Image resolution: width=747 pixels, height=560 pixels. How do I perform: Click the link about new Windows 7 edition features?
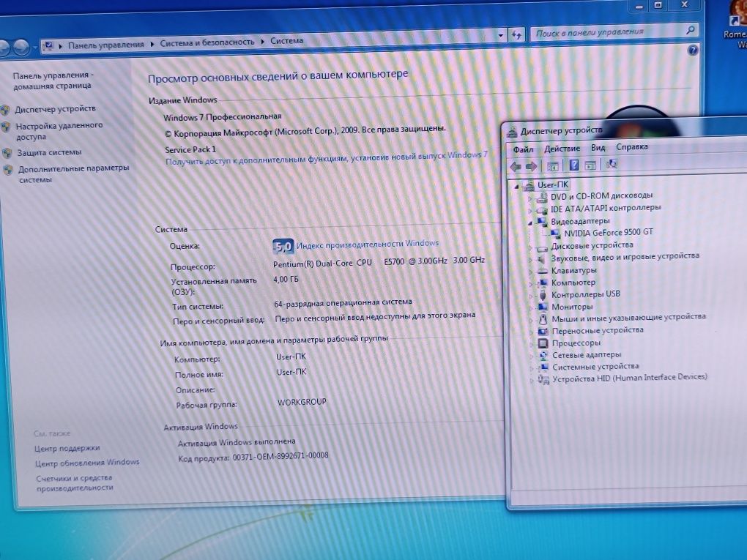coord(327,159)
